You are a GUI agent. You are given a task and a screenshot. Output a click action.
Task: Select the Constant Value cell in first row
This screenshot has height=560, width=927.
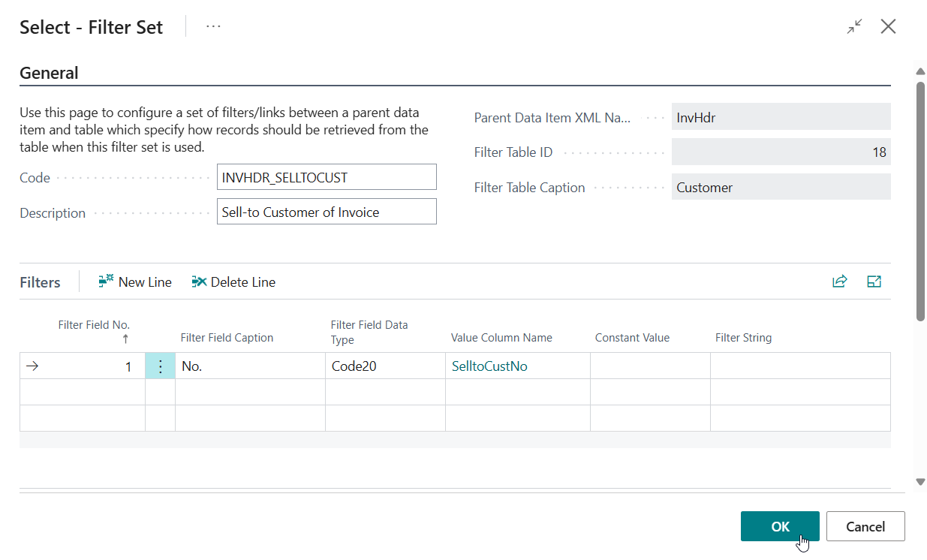pyautogui.click(x=650, y=366)
